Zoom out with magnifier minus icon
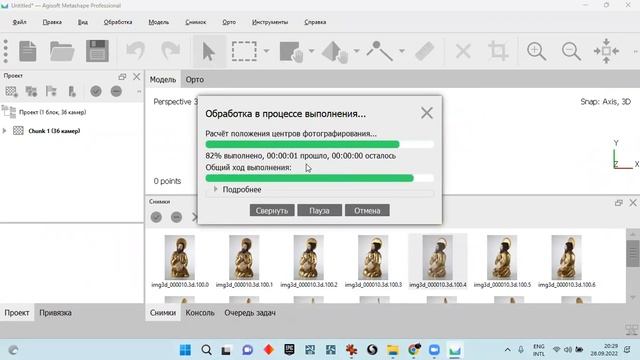640x360 pixels. pos(571,51)
